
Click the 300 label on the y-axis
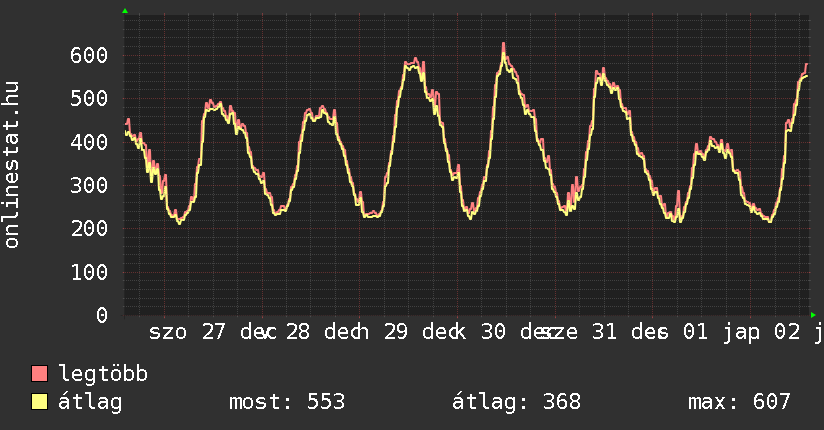[89, 185]
